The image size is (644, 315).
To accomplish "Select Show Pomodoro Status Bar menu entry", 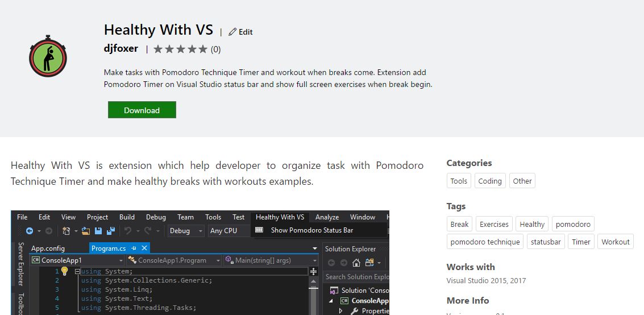I will [x=319, y=230].
